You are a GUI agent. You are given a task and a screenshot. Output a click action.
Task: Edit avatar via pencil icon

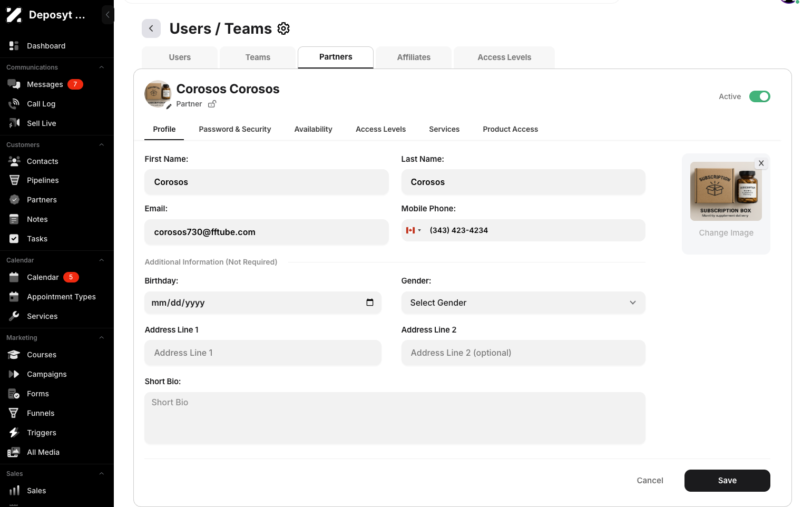pos(169,106)
